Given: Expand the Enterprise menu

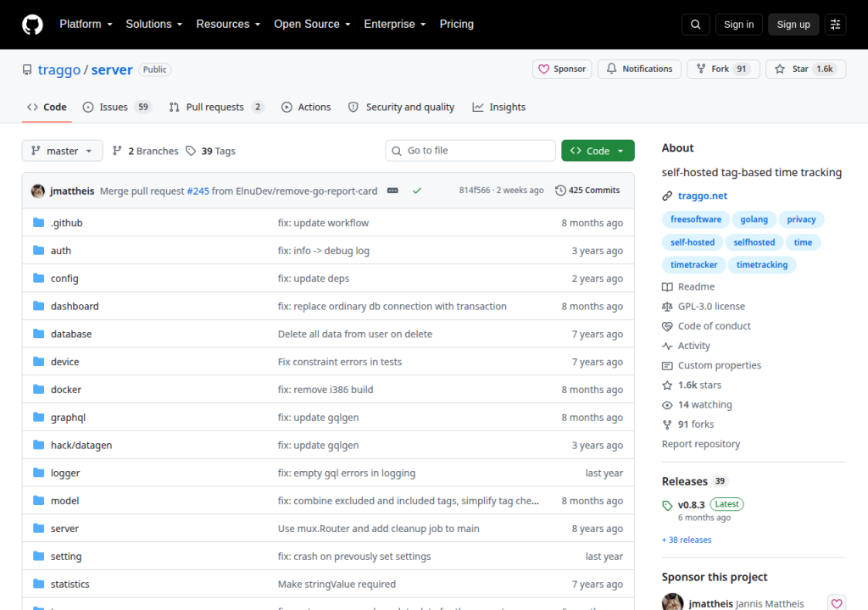Looking at the screenshot, I should click(395, 25).
